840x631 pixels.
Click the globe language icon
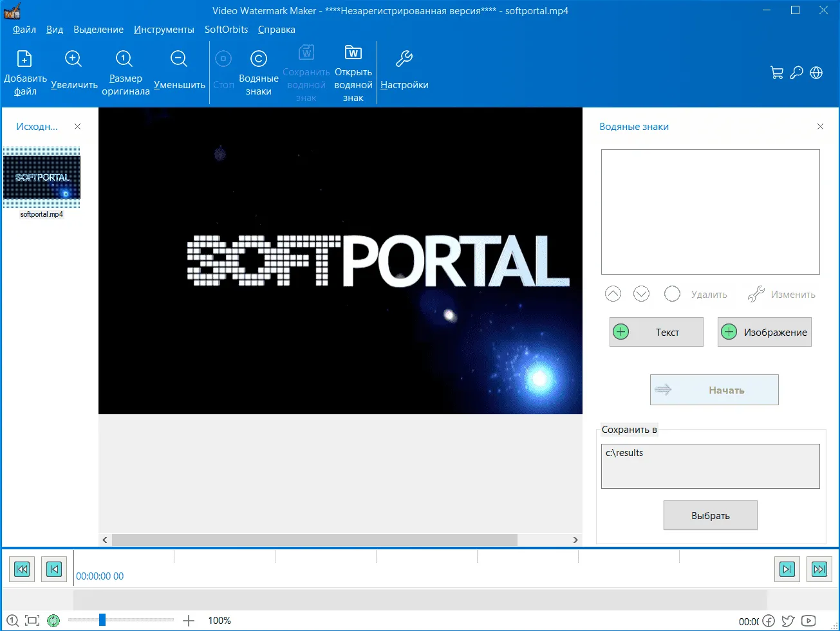pos(816,73)
